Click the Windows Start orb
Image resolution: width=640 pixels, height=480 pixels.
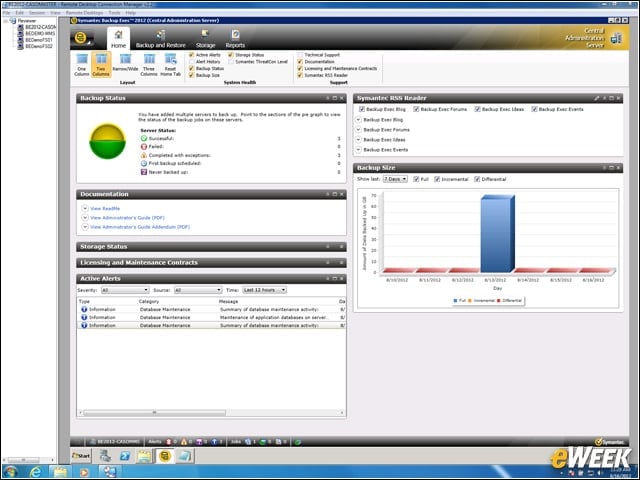click(x=10, y=472)
